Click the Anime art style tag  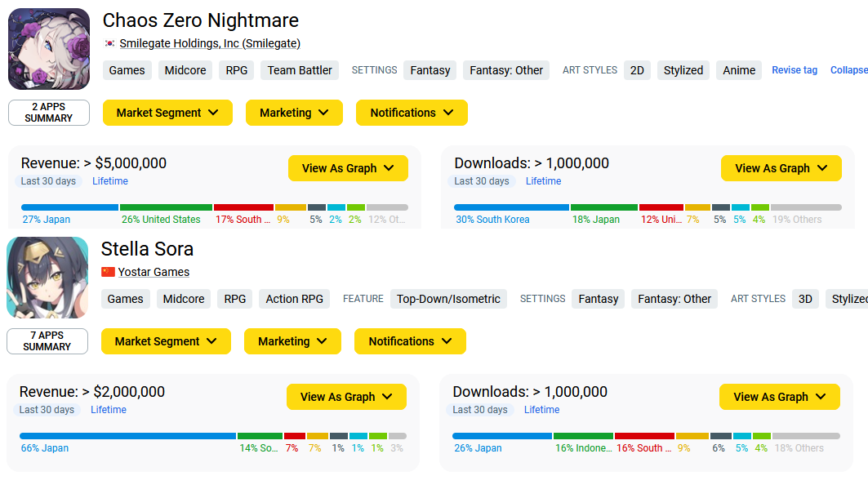point(738,70)
